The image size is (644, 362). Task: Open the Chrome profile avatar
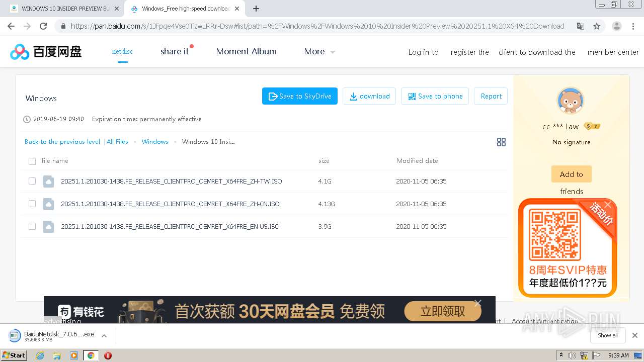(x=616, y=26)
